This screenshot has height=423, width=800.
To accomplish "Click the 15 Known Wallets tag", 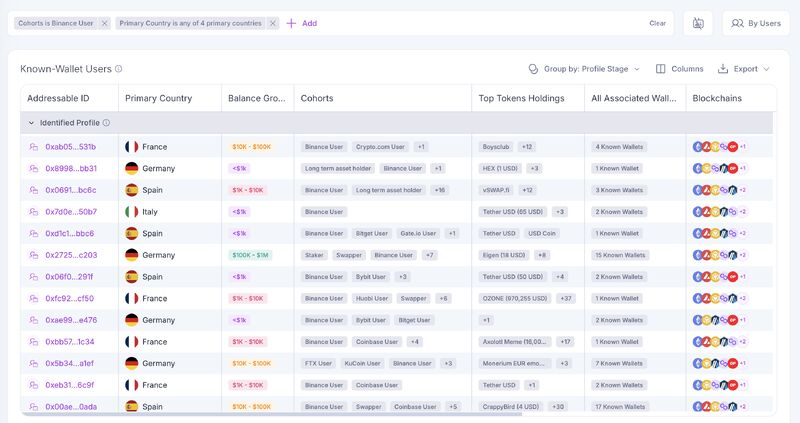I will [x=620, y=255].
